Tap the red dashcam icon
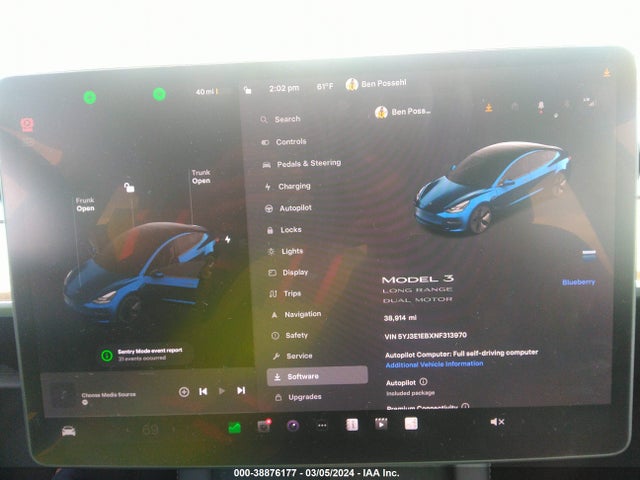The image size is (640, 480). tap(27, 124)
